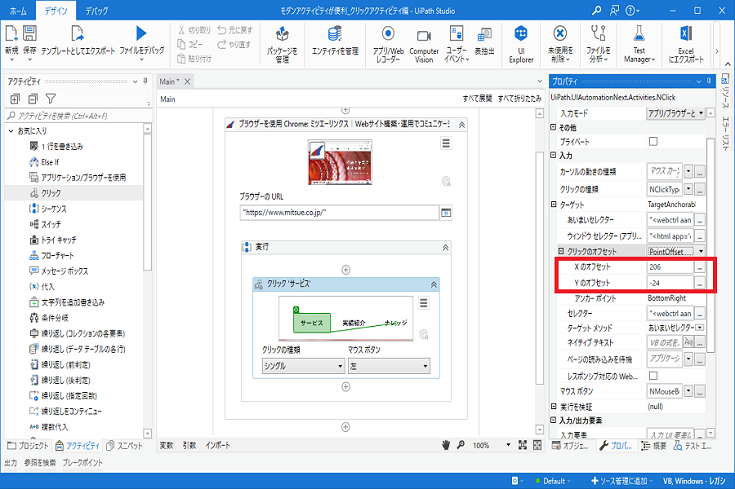Click the browser URL picker icon
The height and width of the screenshot is (489, 735).
click(446, 213)
